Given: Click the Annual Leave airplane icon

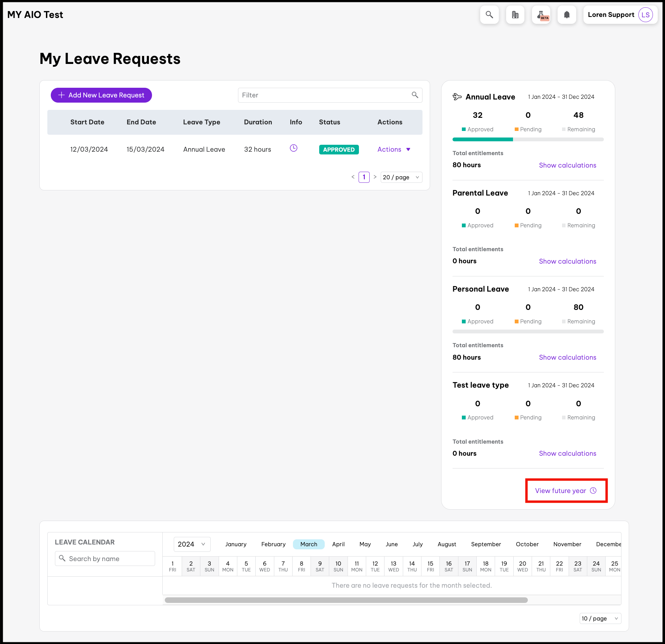Looking at the screenshot, I should 457,97.
